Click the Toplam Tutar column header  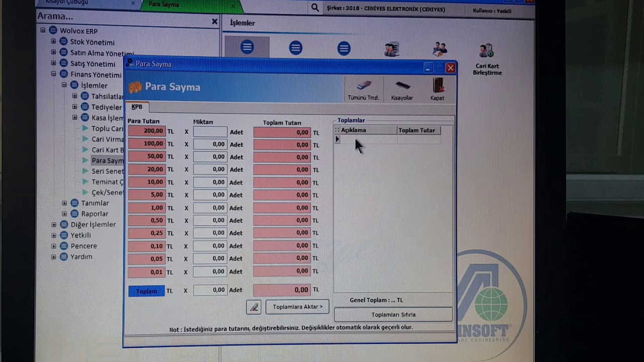[x=419, y=130]
